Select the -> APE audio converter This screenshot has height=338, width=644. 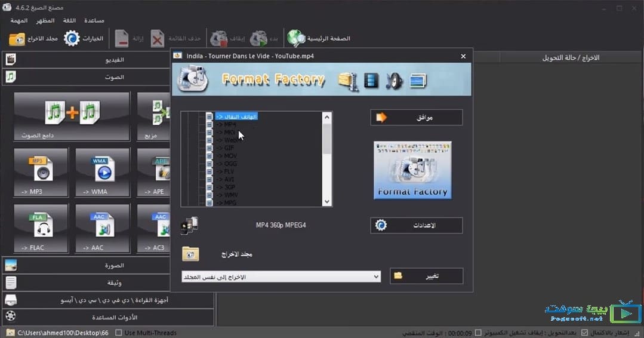tap(153, 172)
